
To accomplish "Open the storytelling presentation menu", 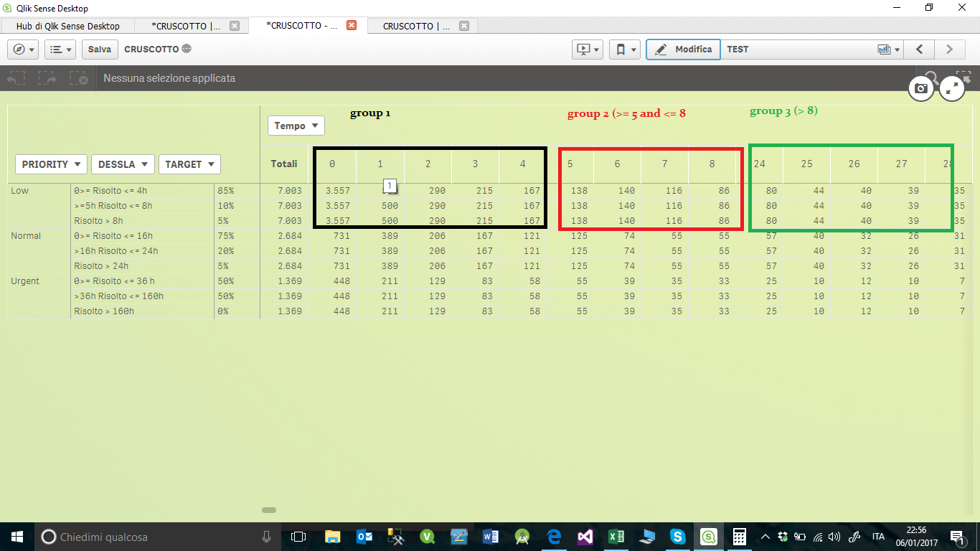I will coord(588,50).
